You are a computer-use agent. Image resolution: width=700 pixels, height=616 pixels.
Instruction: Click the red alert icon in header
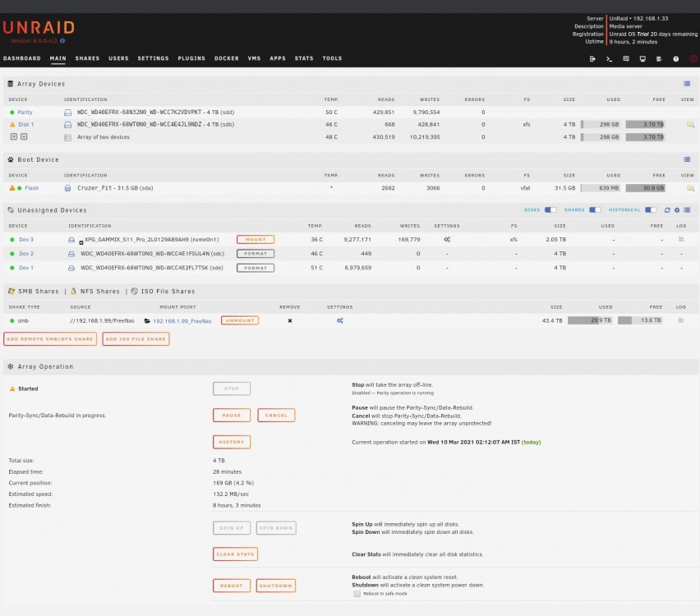pos(693,59)
